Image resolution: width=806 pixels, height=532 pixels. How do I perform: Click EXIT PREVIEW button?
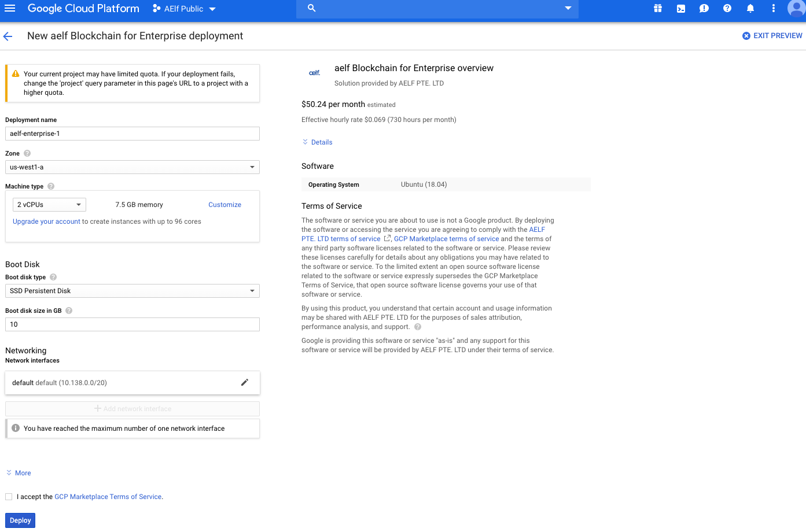point(772,36)
